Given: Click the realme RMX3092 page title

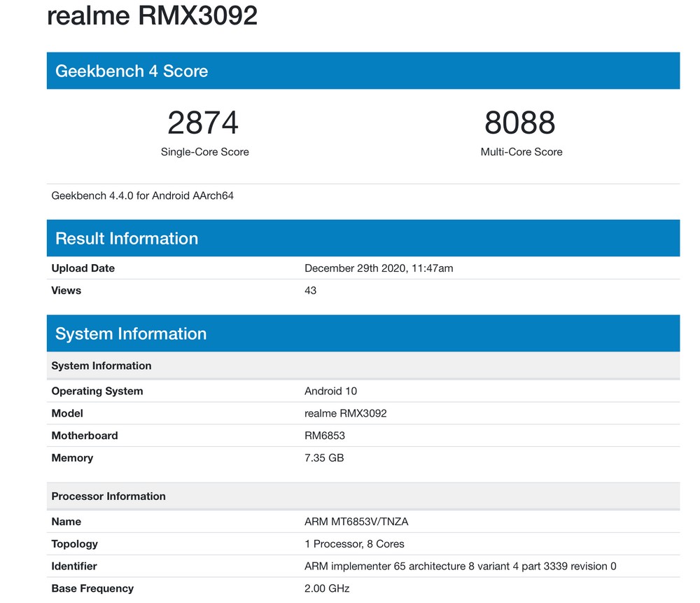Looking at the screenshot, I should (152, 15).
